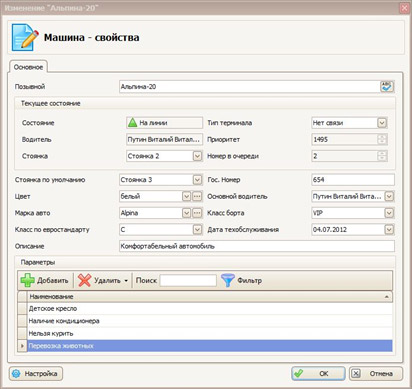Click the row selector beside Детское кресло
412x389 pixels.
pyautogui.click(x=22, y=309)
